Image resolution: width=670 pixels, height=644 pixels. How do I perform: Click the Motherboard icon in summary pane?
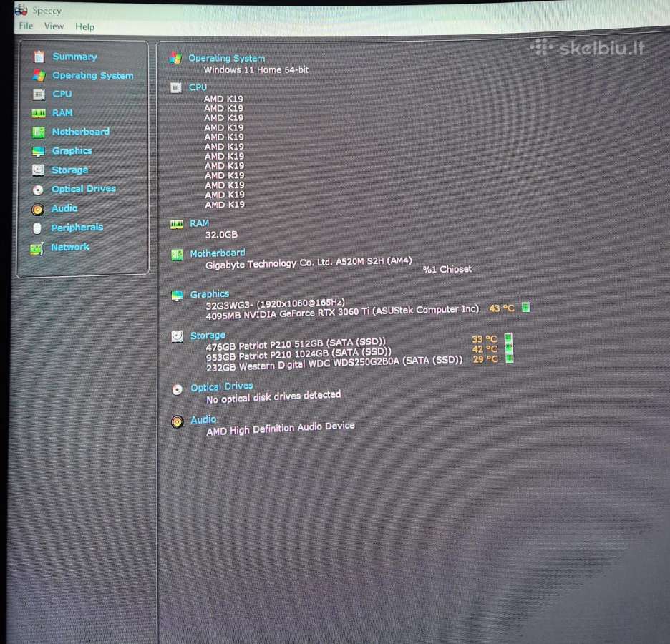point(177,255)
